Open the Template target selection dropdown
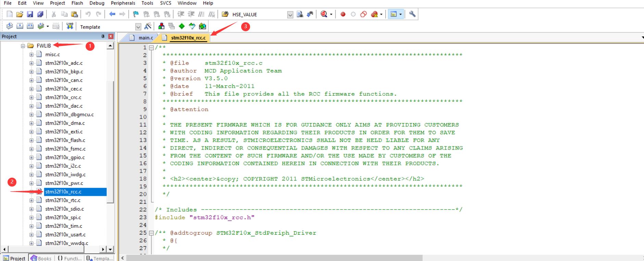 pos(138,27)
